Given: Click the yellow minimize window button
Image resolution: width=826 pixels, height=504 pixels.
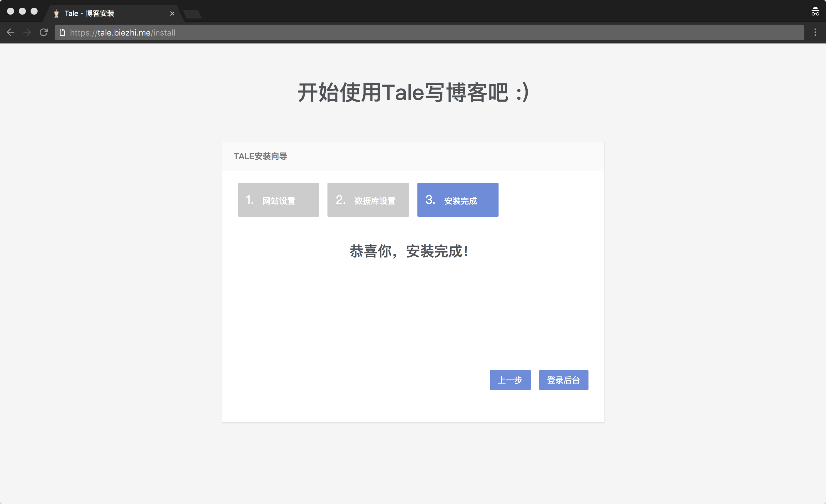Looking at the screenshot, I should coord(22,11).
